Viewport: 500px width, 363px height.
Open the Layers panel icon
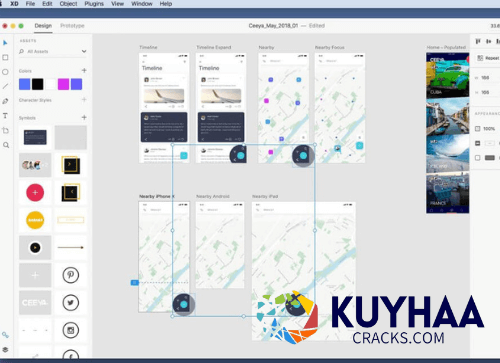[x=5, y=349]
